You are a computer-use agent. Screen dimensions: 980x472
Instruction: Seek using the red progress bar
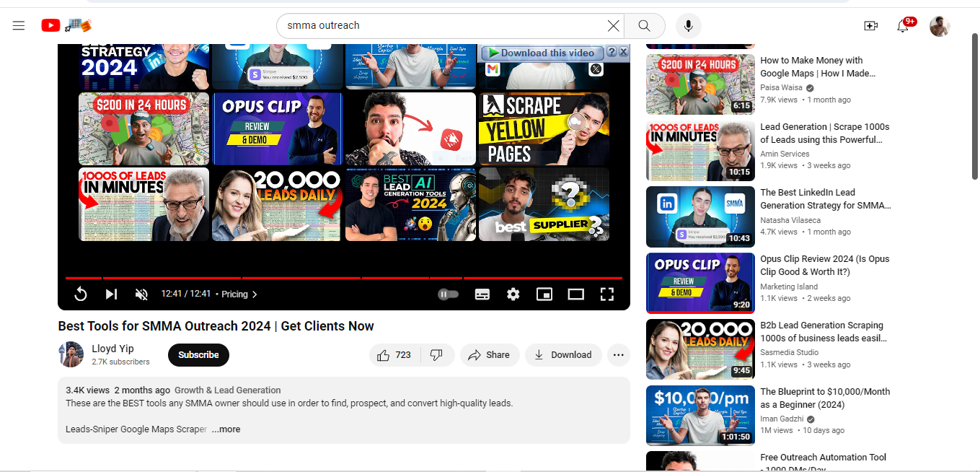344,278
